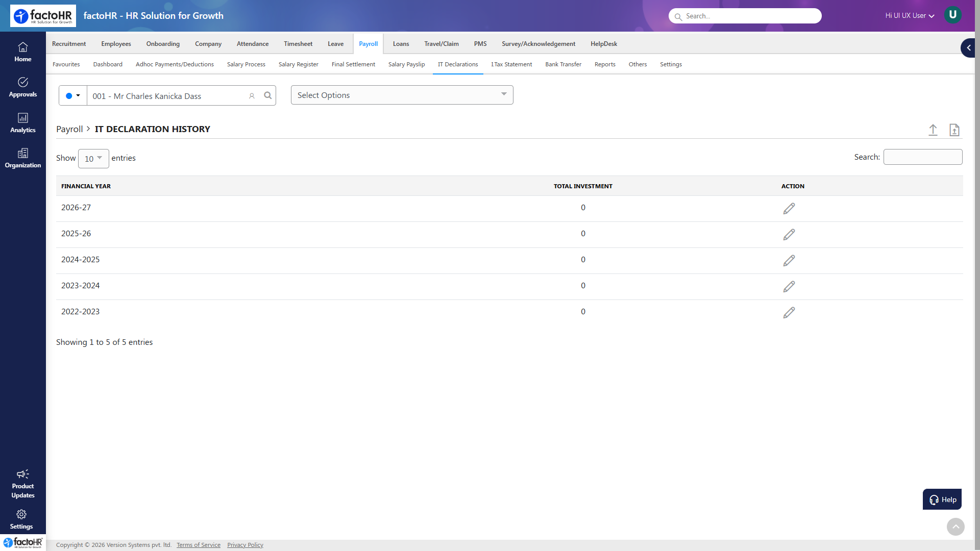Click the Help button
Screen dimensions: 980x551
pos(942,499)
